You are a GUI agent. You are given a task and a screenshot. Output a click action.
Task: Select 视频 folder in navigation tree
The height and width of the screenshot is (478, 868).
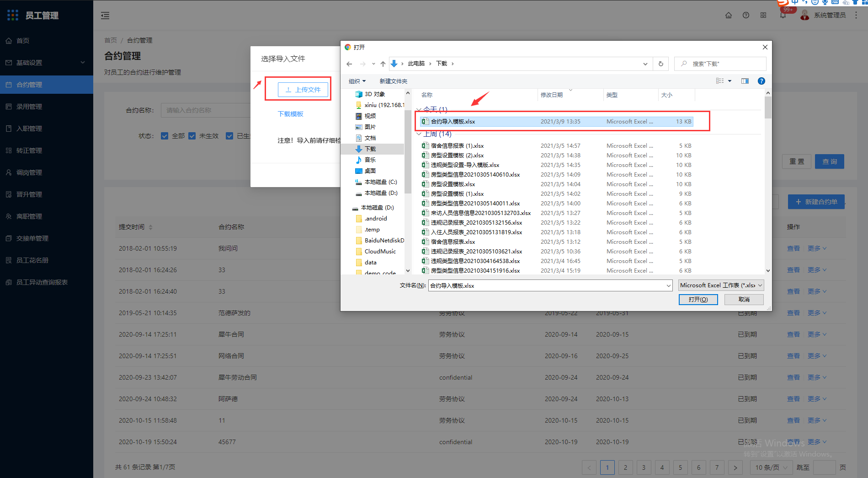point(370,116)
